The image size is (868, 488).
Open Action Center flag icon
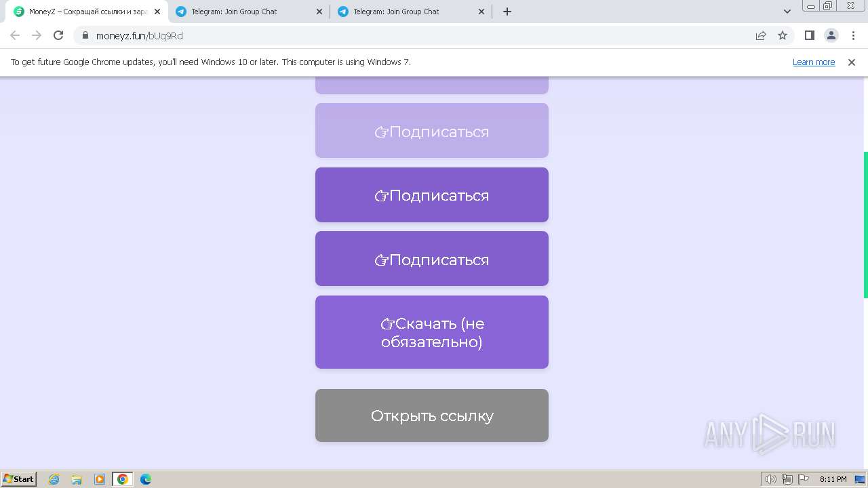pyautogui.click(x=804, y=479)
